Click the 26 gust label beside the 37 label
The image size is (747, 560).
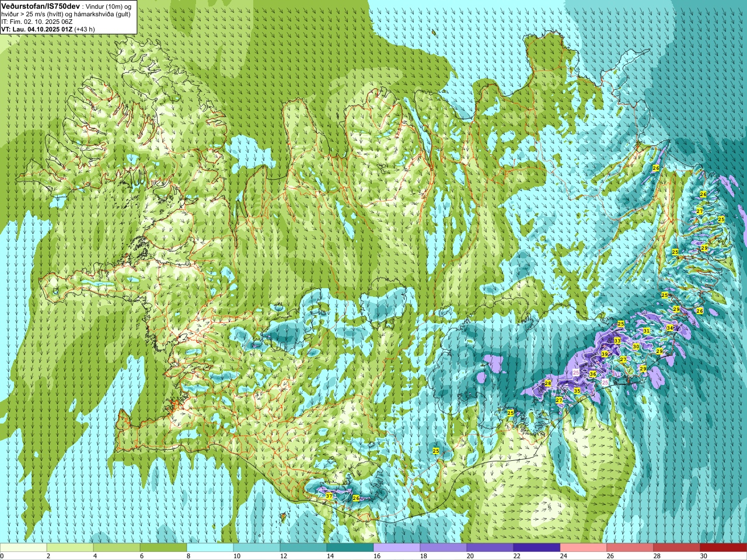click(356, 498)
